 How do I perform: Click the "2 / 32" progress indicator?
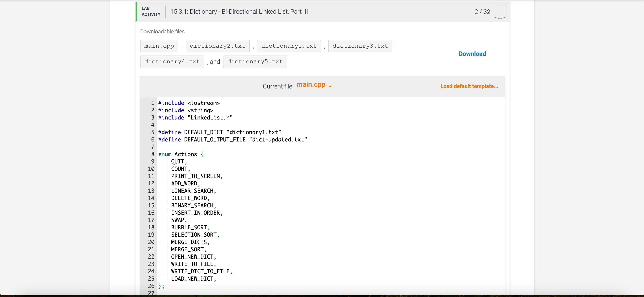482,12
